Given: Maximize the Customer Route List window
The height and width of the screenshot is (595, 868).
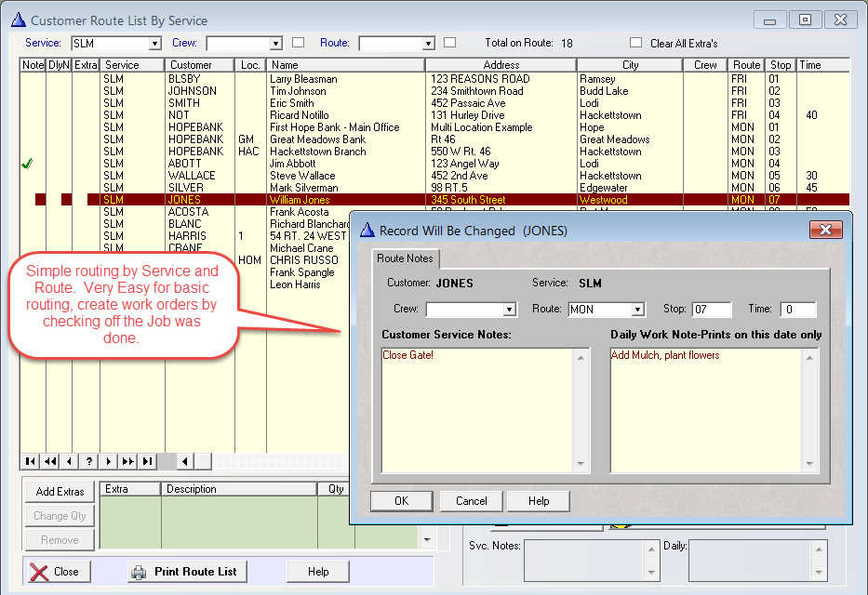Looking at the screenshot, I should pyautogui.click(x=806, y=20).
